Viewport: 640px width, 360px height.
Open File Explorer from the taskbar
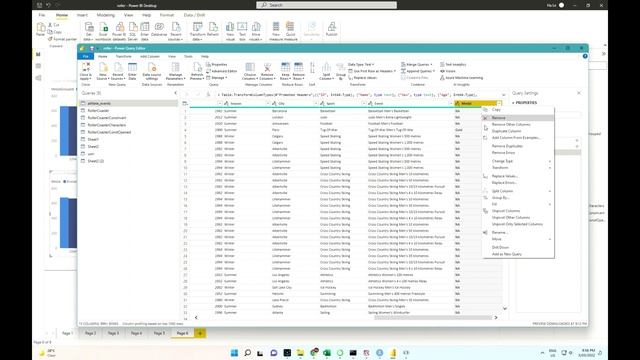(300, 353)
